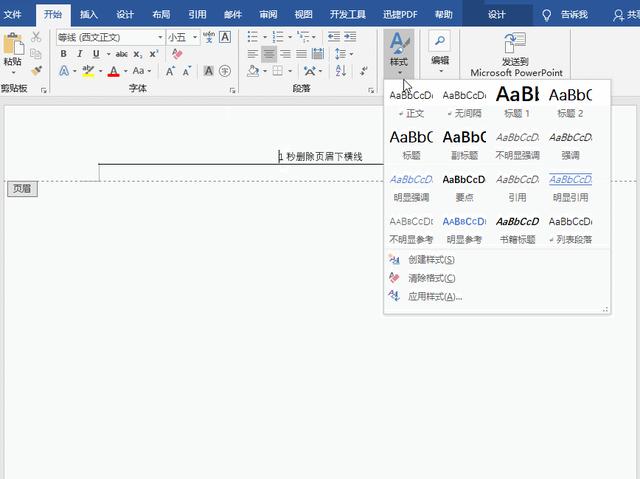Click distributed alignment icon
This screenshot has width=640, height=479.
point(318,54)
